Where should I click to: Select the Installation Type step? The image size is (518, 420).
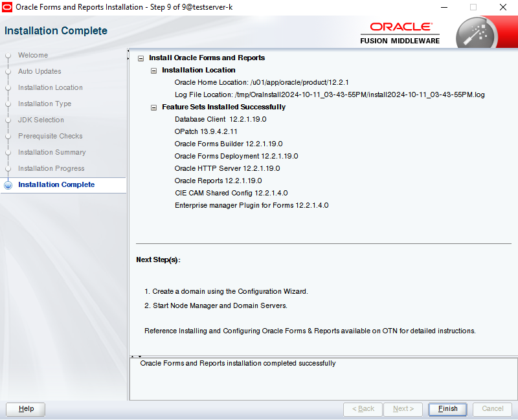(x=45, y=104)
